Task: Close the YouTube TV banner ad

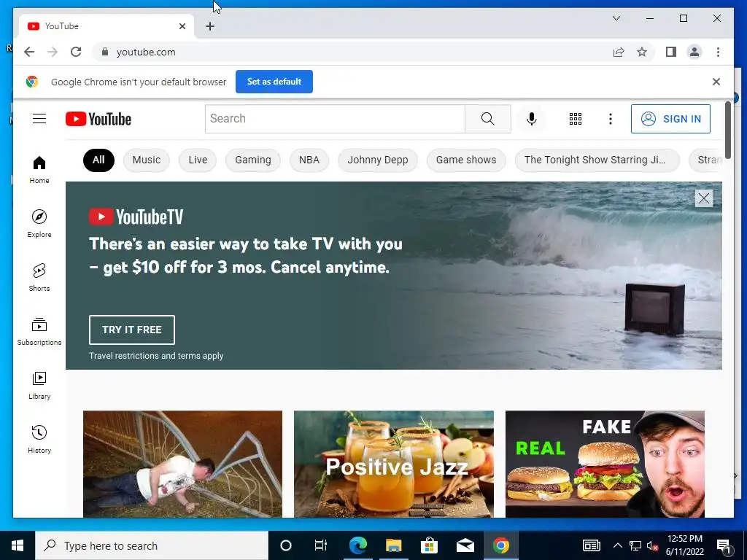Action: click(x=704, y=198)
